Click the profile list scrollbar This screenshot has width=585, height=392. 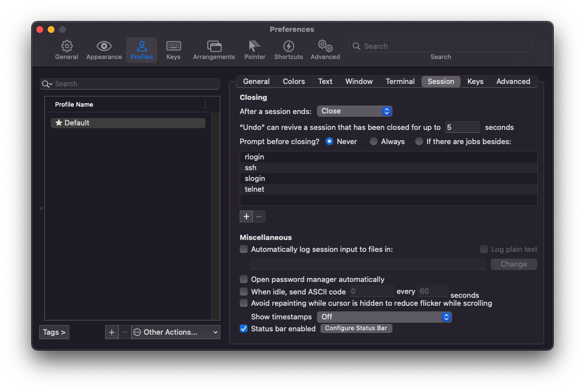[215, 216]
